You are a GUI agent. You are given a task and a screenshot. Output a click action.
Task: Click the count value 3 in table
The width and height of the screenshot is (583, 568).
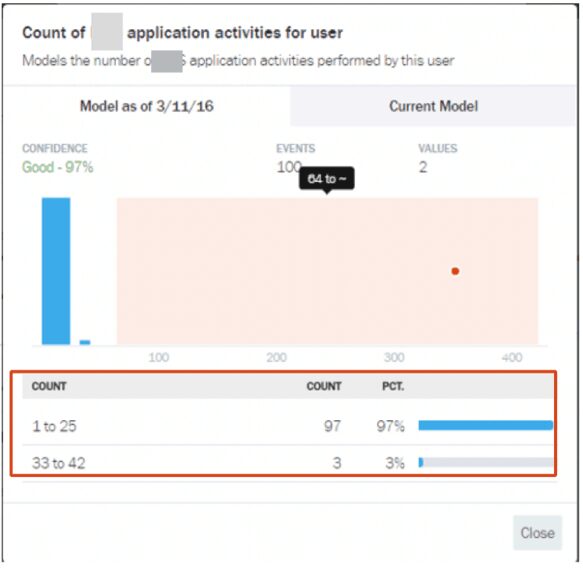click(336, 463)
